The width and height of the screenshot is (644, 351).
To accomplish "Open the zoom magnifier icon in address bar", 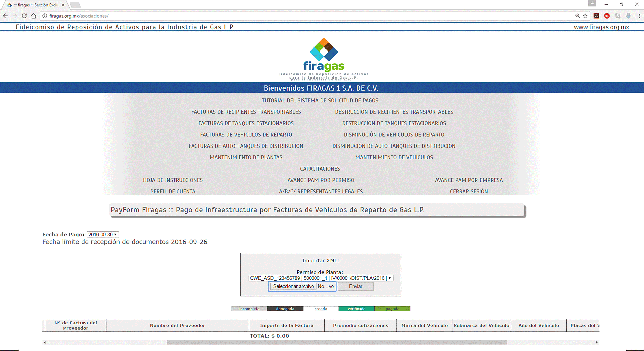I will tap(578, 16).
